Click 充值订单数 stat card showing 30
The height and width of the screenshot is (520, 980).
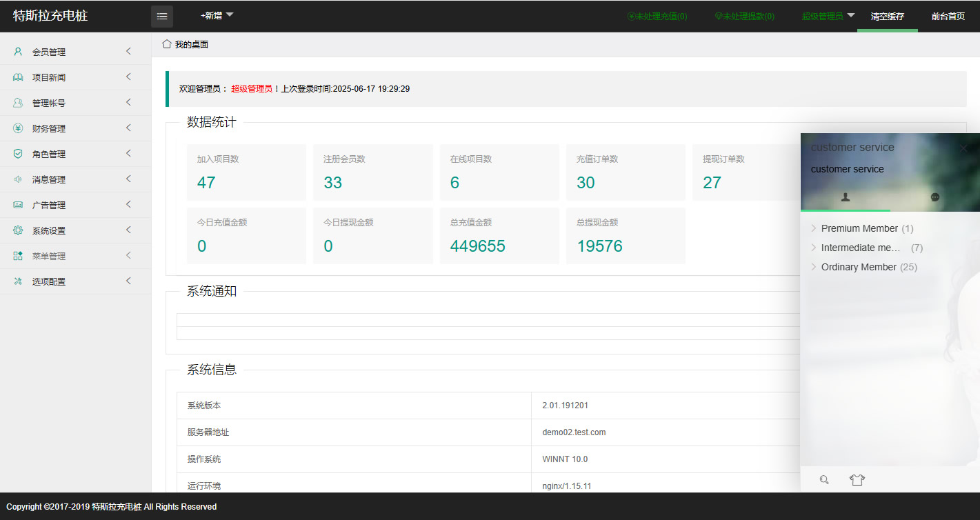(626, 172)
